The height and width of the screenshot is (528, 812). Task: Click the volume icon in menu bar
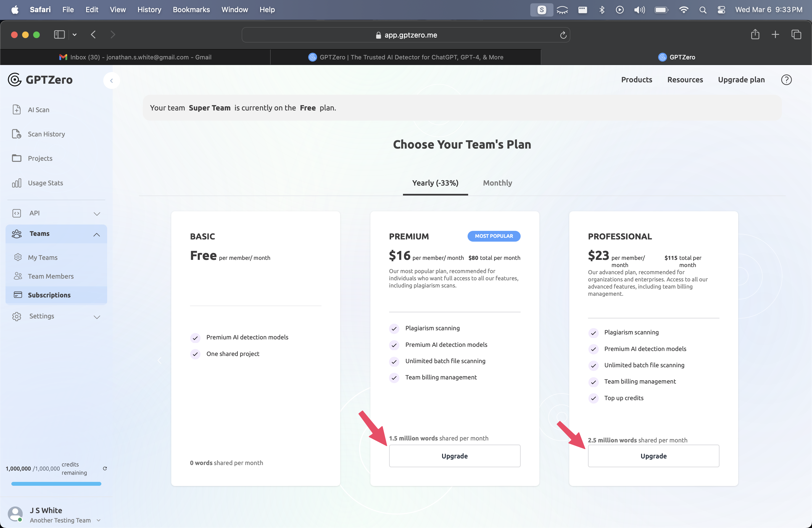pyautogui.click(x=639, y=10)
